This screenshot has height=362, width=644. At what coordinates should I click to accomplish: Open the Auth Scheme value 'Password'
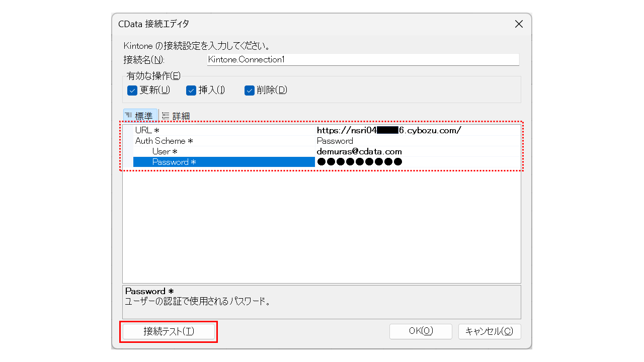pos(418,141)
